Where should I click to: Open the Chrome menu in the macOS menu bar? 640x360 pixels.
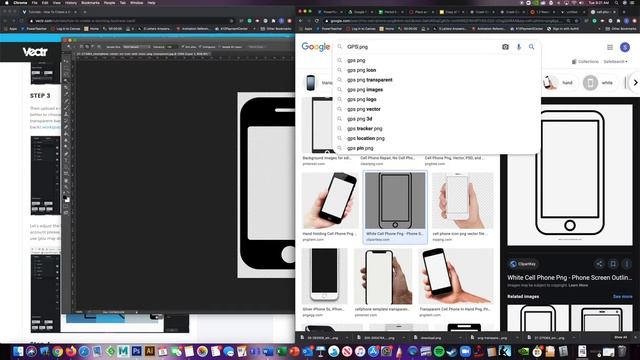coord(20,3)
